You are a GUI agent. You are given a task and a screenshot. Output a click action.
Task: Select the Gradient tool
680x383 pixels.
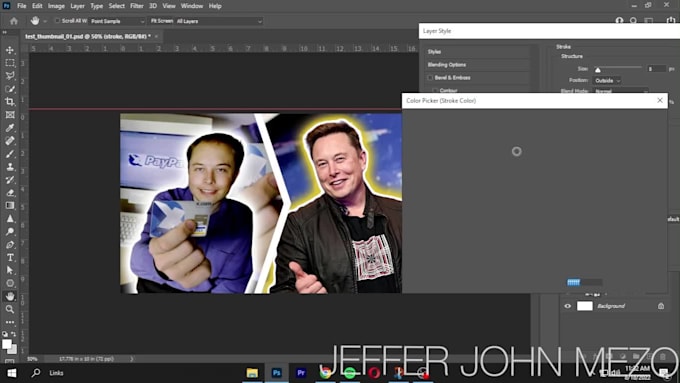(x=10, y=206)
